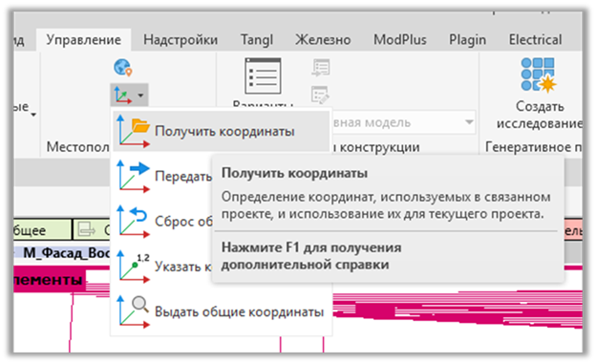This screenshot has height=364, width=596.
Task: Click Генеративное проектирование panel label
Action: 533,147
